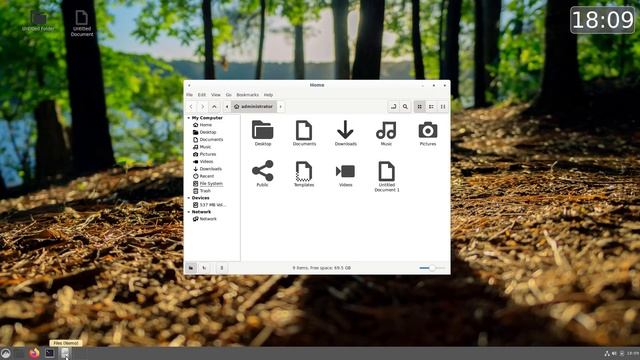Open the volume tray icon

tap(614, 353)
